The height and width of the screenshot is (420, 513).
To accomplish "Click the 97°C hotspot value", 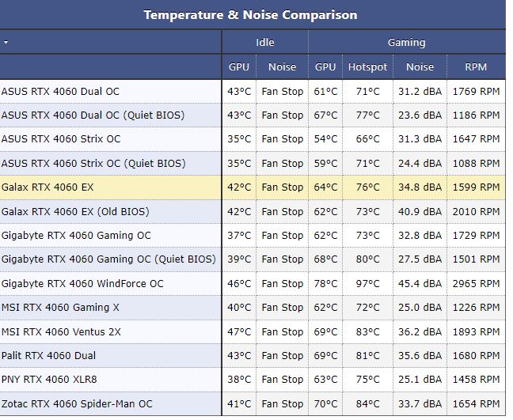I will click(368, 283).
